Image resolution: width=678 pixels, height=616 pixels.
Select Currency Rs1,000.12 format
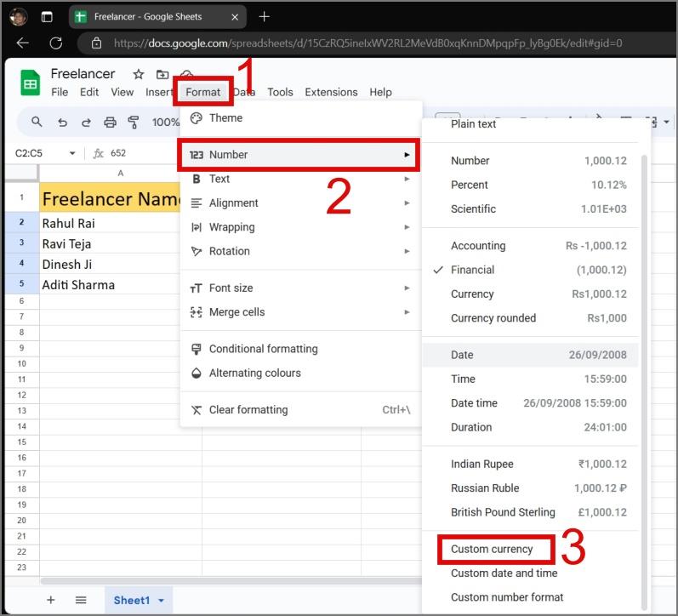pos(530,294)
